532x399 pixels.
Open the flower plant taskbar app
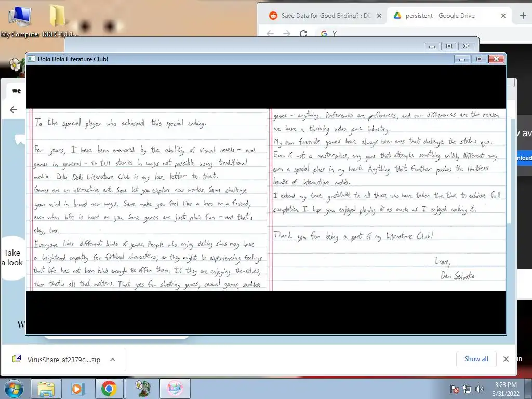142,389
